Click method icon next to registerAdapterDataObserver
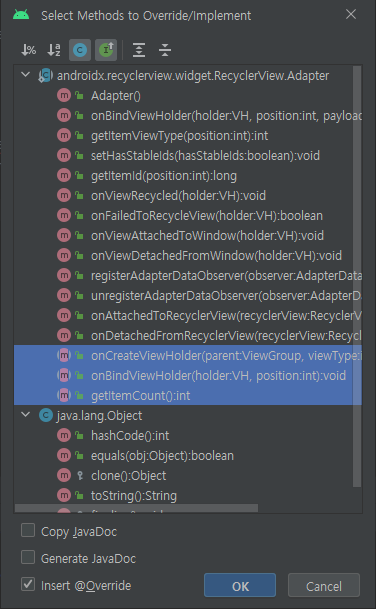The image size is (376, 609). coord(64,275)
